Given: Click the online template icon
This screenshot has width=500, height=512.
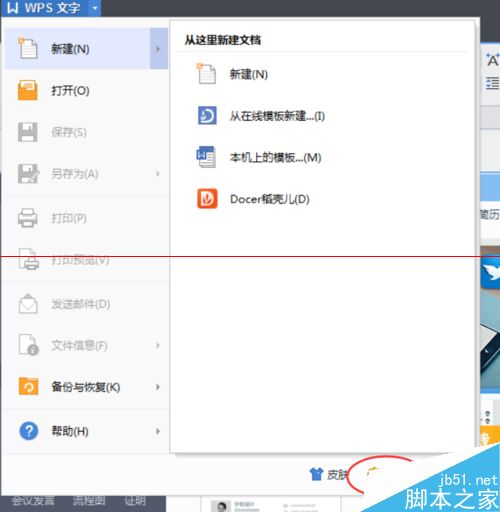Looking at the screenshot, I should pyautogui.click(x=207, y=115).
